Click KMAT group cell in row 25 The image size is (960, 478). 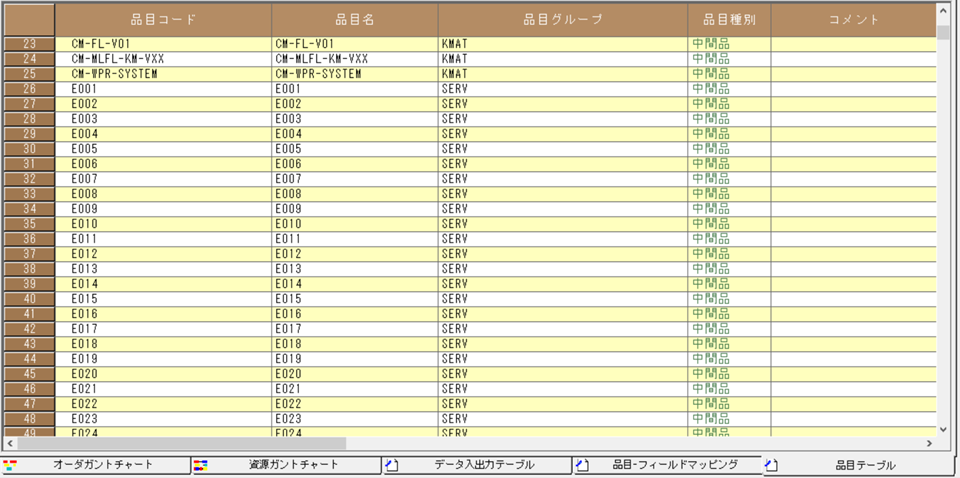[563, 74]
